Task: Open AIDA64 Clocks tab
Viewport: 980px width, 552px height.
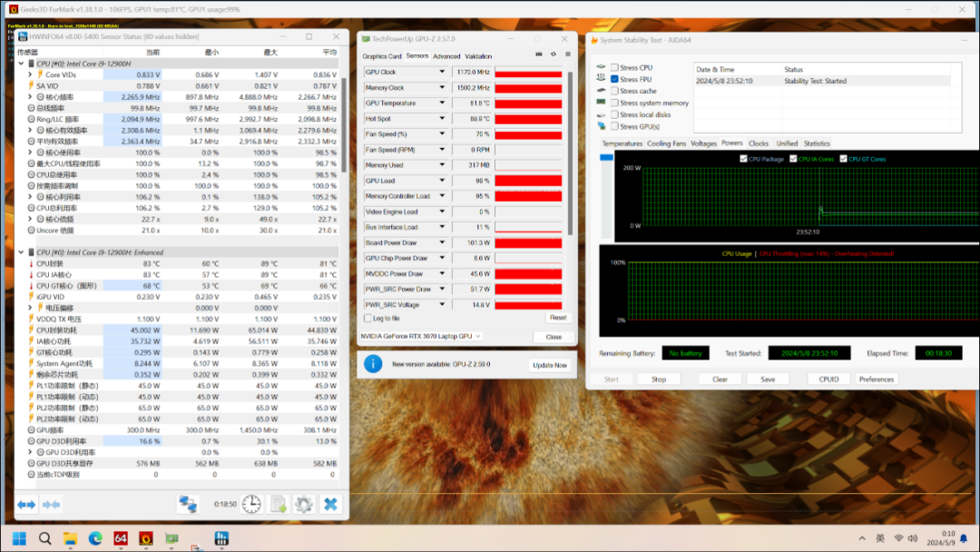Action: tap(758, 143)
